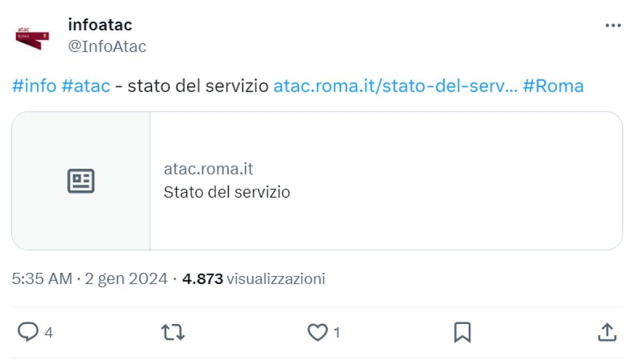Click the infoatac display name
The width and height of the screenshot is (640, 364).
[100, 24]
